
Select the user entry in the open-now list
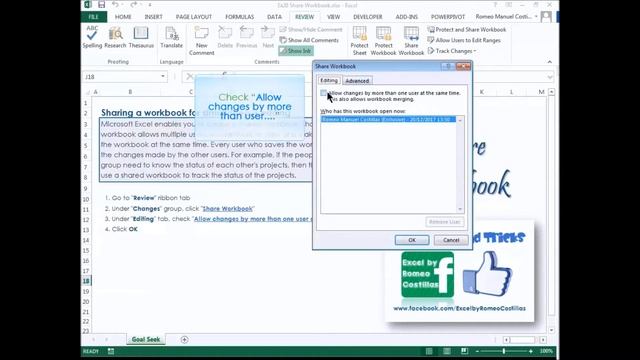click(388, 119)
